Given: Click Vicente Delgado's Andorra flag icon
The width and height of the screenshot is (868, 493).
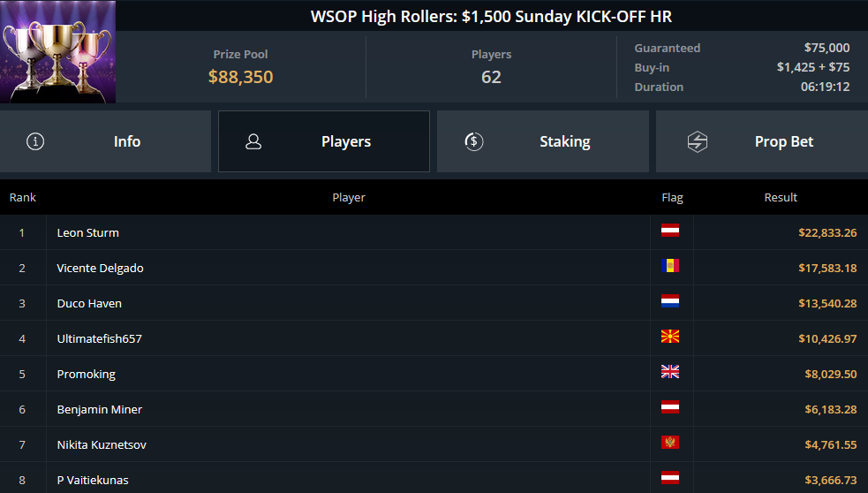Looking at the screenshot, I should pyautogui.click(x=670, y=266).
